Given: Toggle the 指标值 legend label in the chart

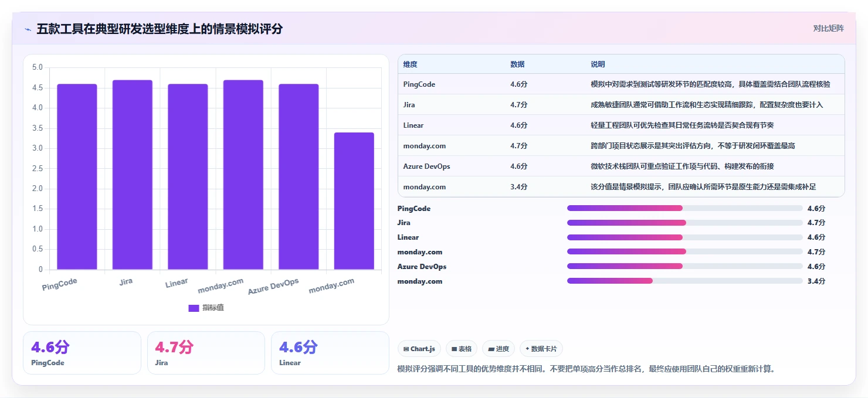Looking at the screenshot, I should click(213, 308).
